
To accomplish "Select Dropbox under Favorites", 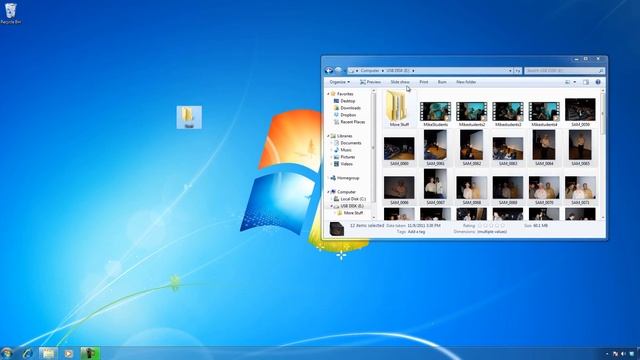I will [x=345, y=115].
